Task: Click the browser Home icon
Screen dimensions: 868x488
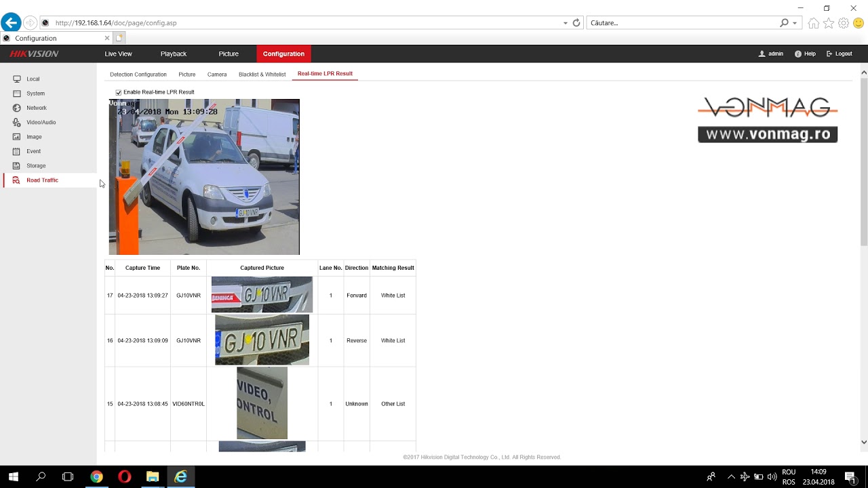Action: coord(814,23)
